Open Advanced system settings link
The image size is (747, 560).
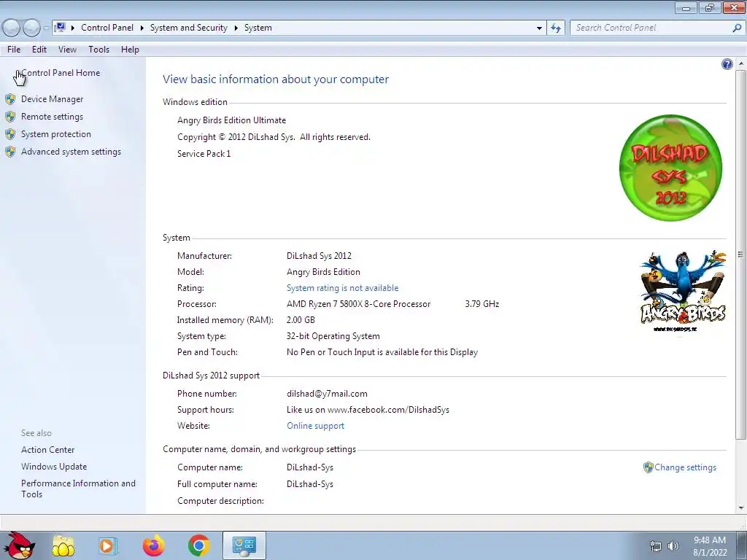(71, 152)
